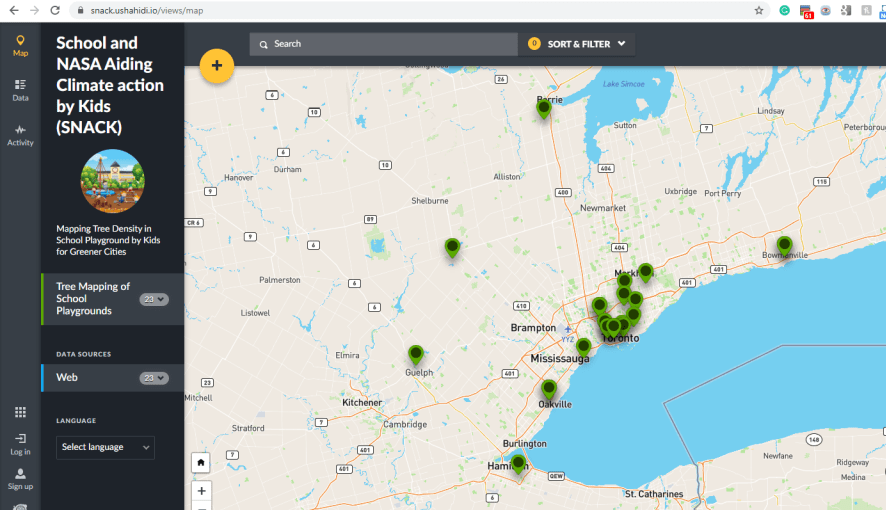
Task: Click the Barrie map marker
Action: click(544, 108)
